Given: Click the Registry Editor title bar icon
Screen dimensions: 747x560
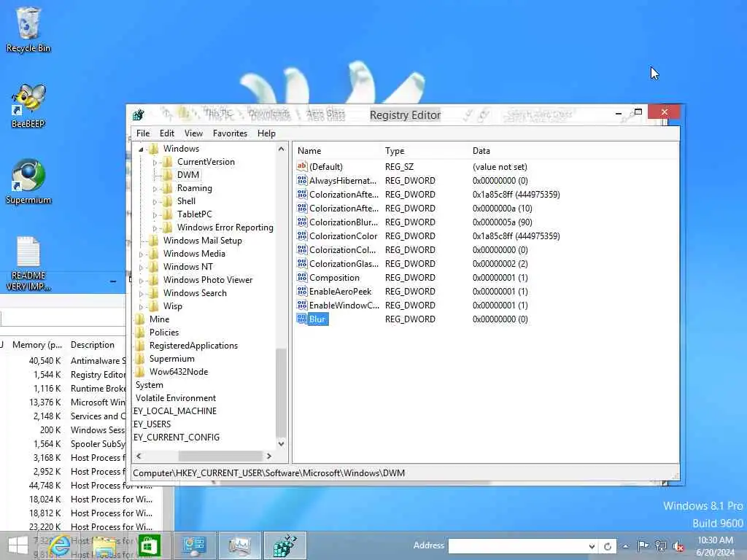Looking at the screenshot, I should point(139,114).
